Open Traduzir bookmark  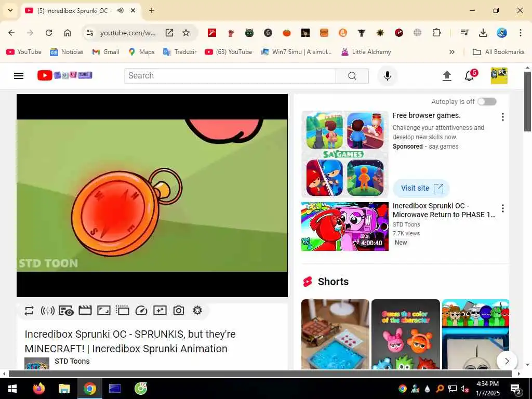(180, 52)
